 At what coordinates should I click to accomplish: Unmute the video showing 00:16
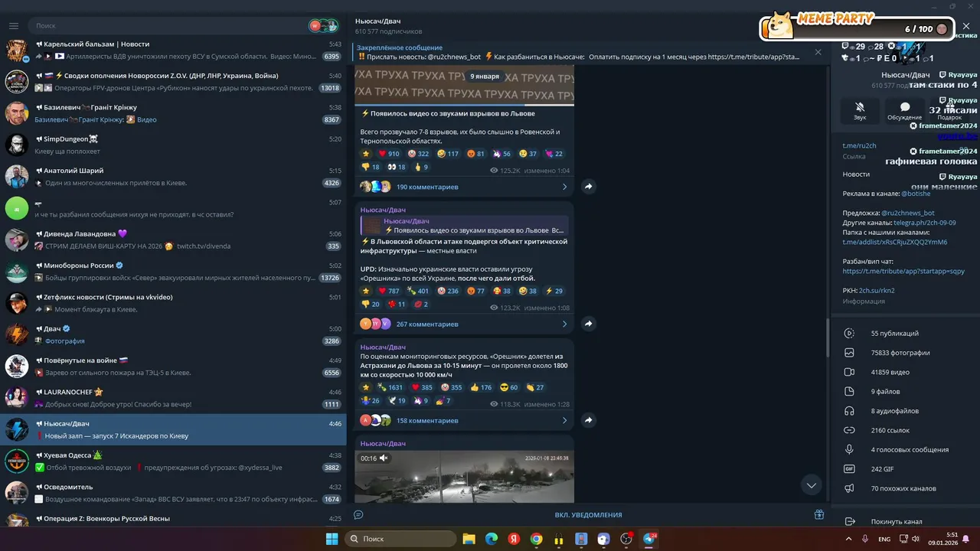click(384, 458)
